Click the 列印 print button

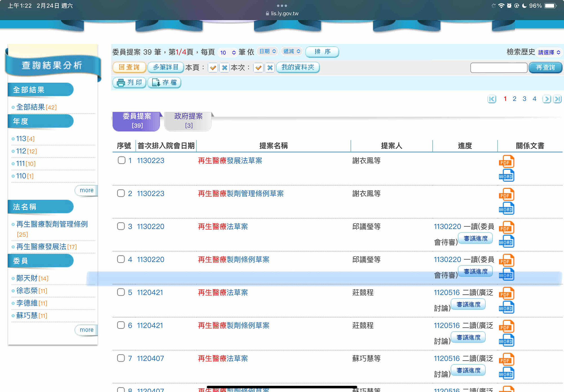[x=129, y=82]
